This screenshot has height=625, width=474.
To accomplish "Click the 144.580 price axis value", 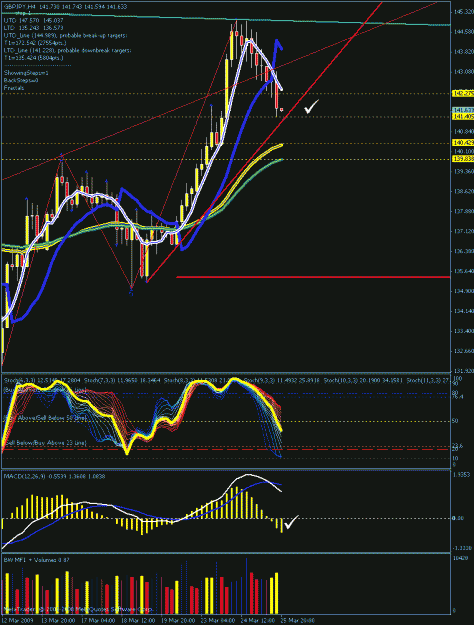I will (x=464, y=31).
